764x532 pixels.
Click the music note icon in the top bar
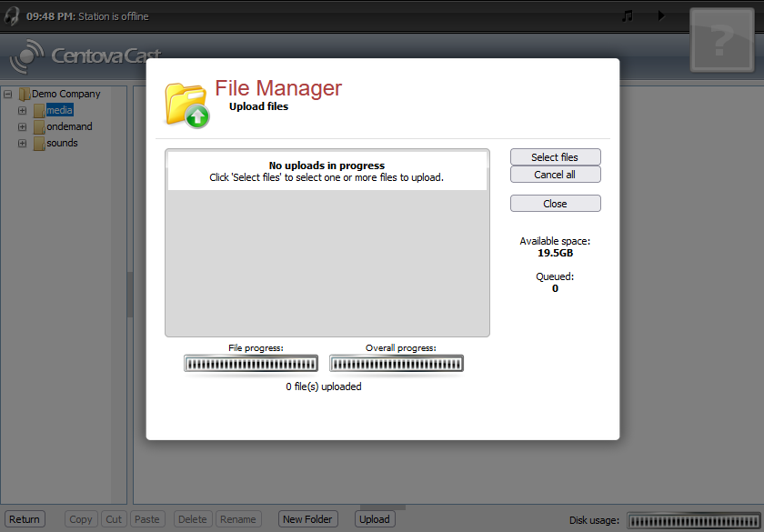(628, 16)
